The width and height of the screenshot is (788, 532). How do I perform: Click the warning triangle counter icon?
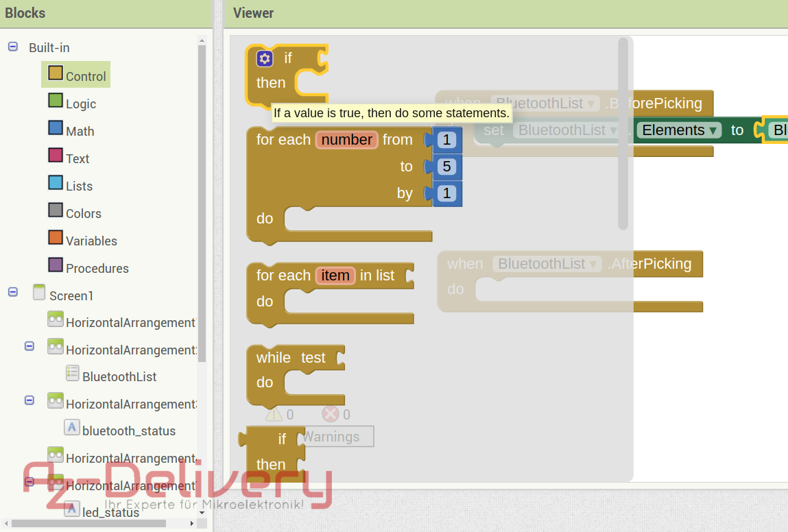tap(274, 415)
